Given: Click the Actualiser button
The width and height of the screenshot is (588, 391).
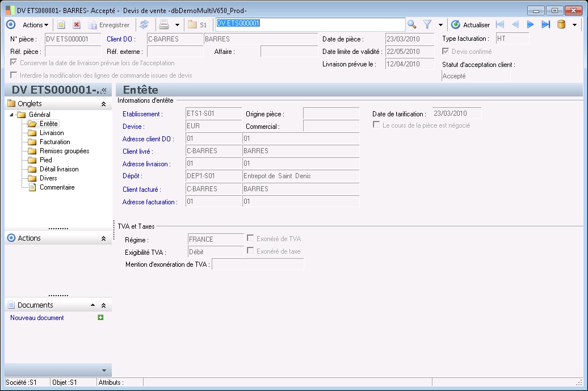Looking at the screenshot, I should tap(471, 25).
